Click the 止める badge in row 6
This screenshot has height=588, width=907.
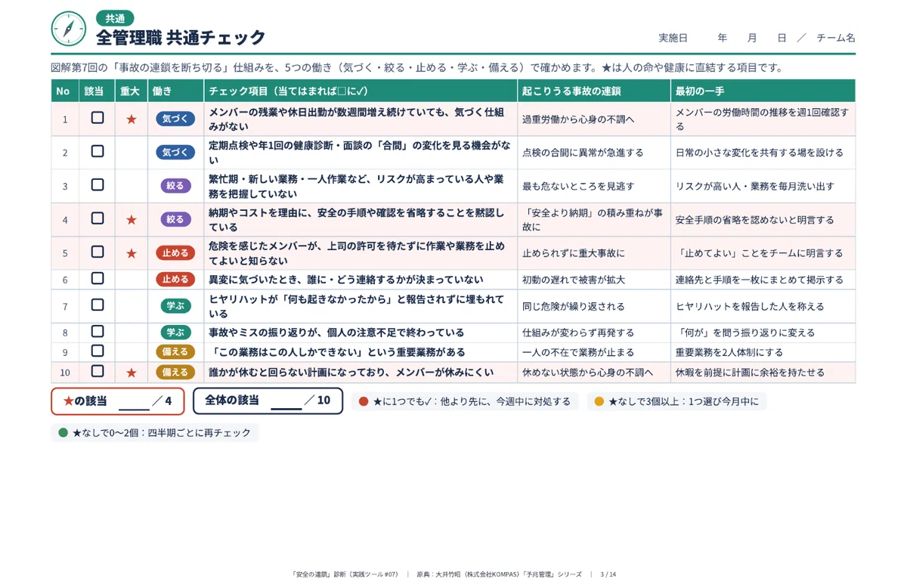pos(175,279)
